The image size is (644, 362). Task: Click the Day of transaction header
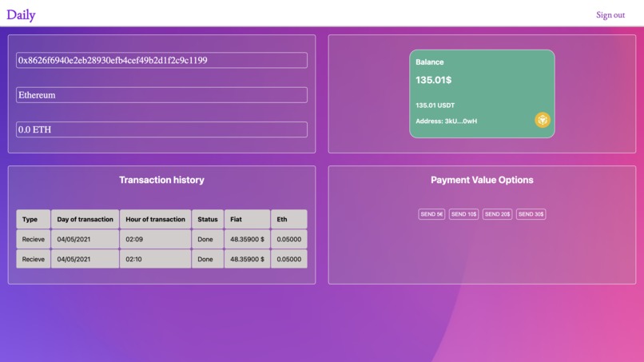coord(85,220)
